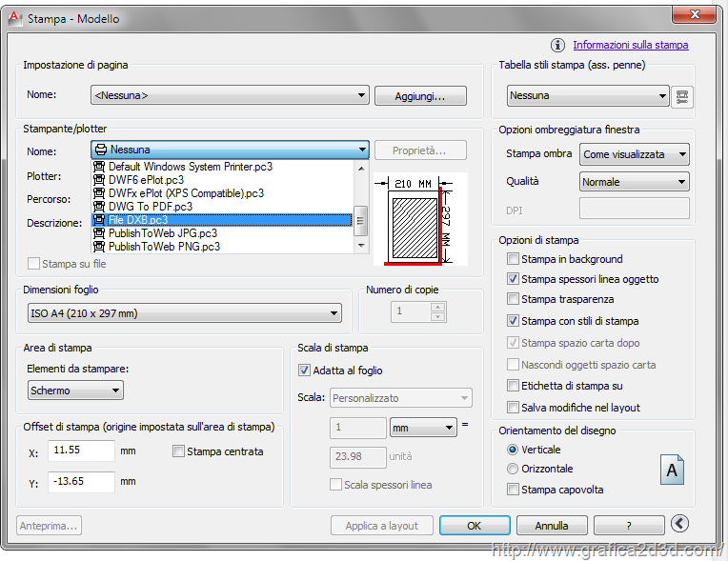Click the plot style table editor icon
Viewport: 728px width, 561px height.
click(x=681, y=96)
